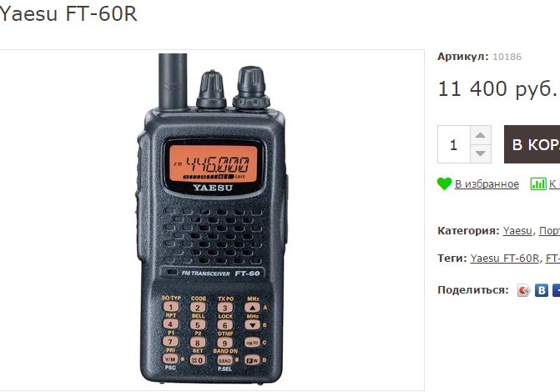Viewport: 560px width, 392px height.
Task: Share the product via the VK icon
Action: (x=542, y=290)
